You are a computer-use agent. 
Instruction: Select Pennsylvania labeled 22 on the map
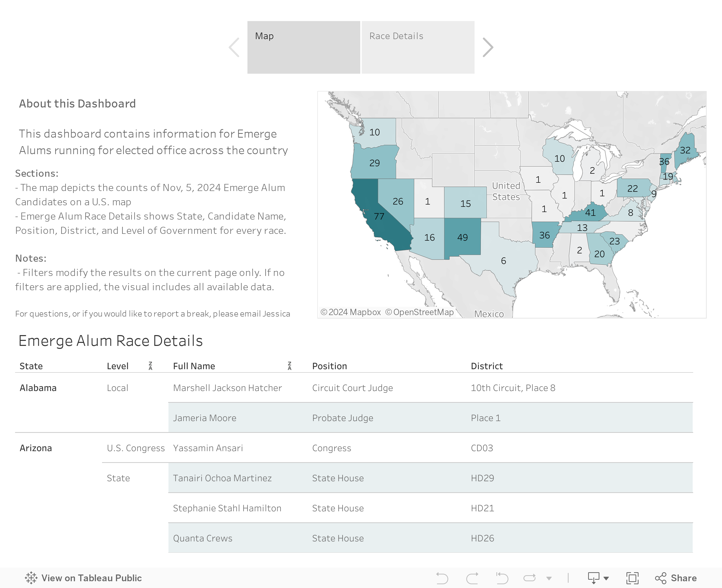pyautogui.click(x=632, y=188)
